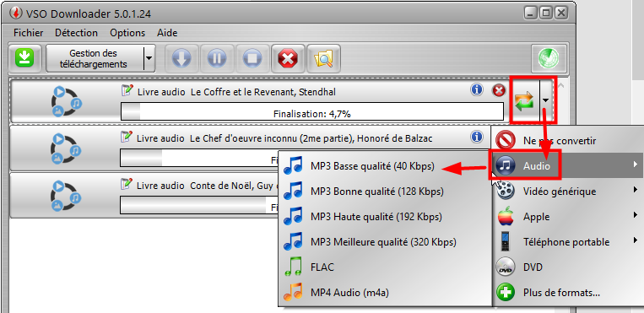644x313 pixels.
Task: Select the Audio menu entry
Action: (567, 166)
